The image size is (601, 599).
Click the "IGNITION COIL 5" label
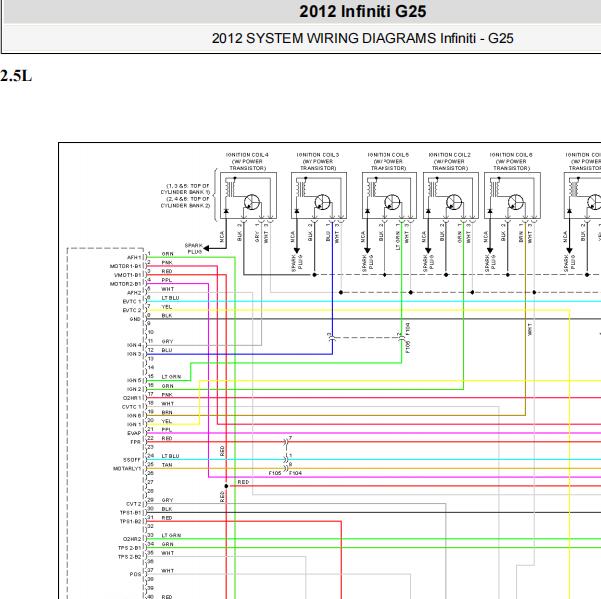(388, 155)
